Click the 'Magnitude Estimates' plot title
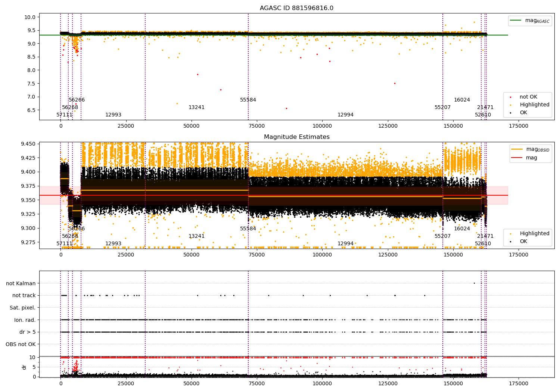 pos(296,137)
